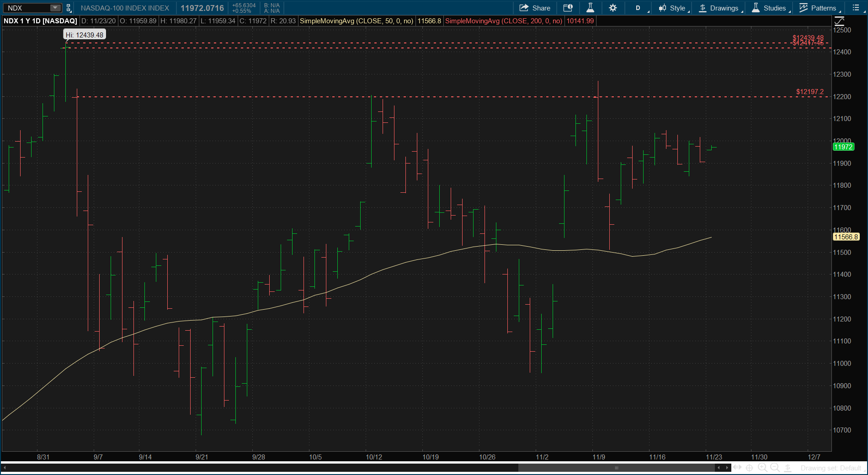Click the 12500 price axis label
The width and height of the screenshot is (868, 475).
click(x=842, y=30)
